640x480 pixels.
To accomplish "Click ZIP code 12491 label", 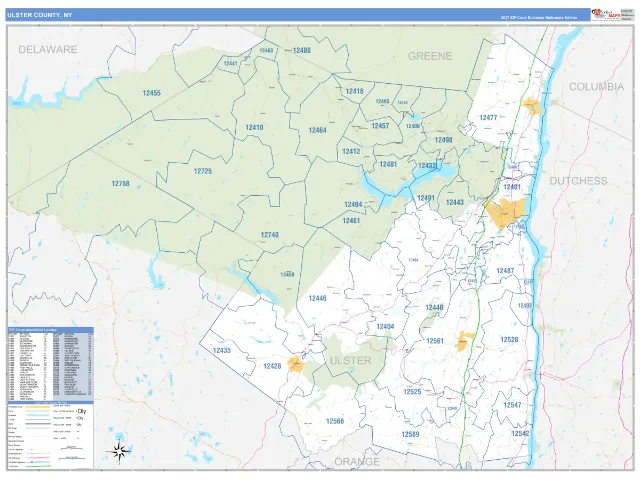I will [x=426, y=198].
